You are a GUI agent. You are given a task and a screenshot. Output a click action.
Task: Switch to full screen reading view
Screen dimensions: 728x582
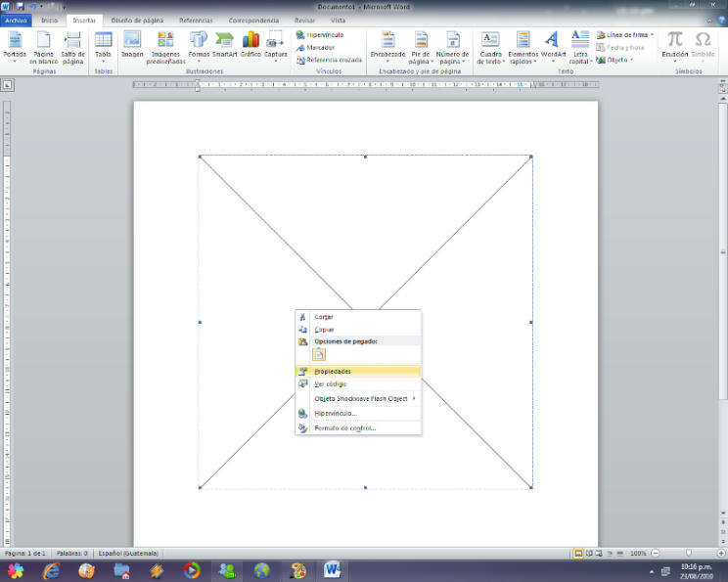point(589,554)
